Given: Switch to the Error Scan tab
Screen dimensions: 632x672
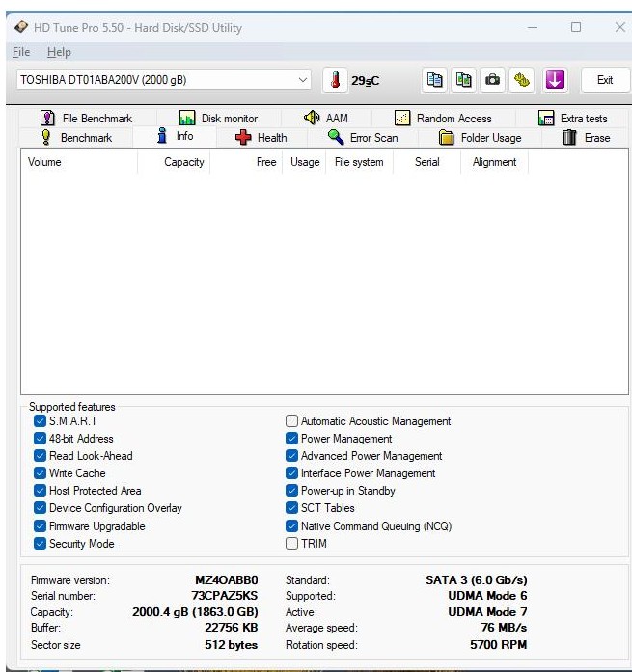Looking at the screenshot, I should click(x=363, y=138).
